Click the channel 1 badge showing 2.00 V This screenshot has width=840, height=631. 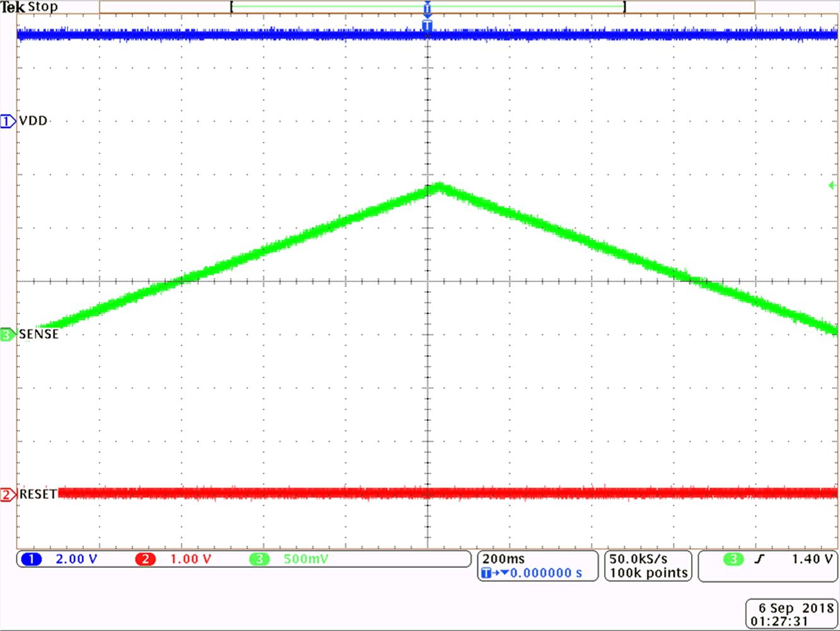[31, 558]
